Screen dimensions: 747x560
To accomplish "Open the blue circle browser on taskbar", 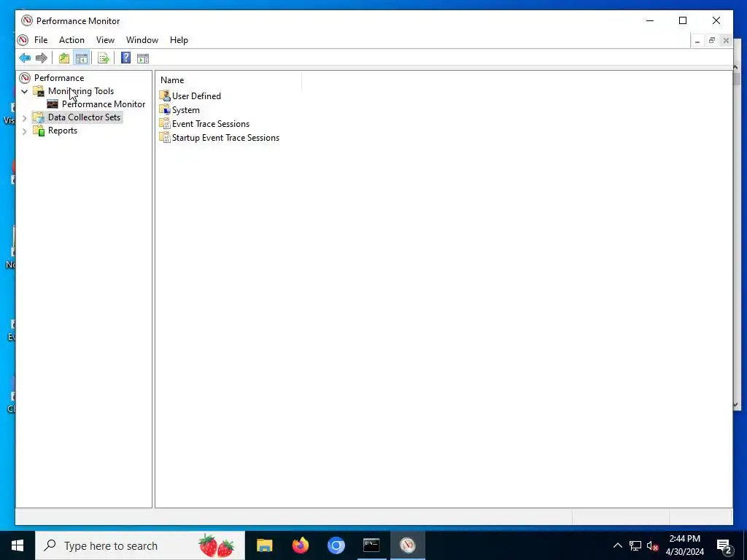I will [336, 545].
